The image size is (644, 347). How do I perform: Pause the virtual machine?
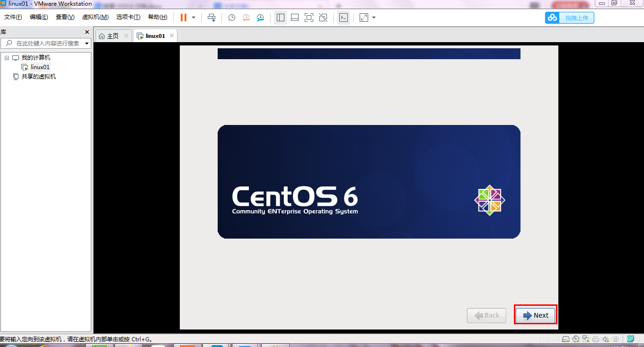click(x=184, y=18)
